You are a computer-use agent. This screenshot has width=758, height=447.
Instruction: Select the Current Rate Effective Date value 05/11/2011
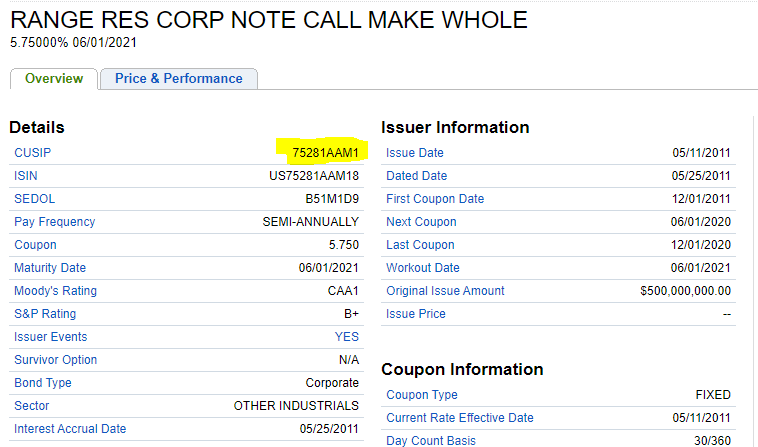click(x=701, y=418)
